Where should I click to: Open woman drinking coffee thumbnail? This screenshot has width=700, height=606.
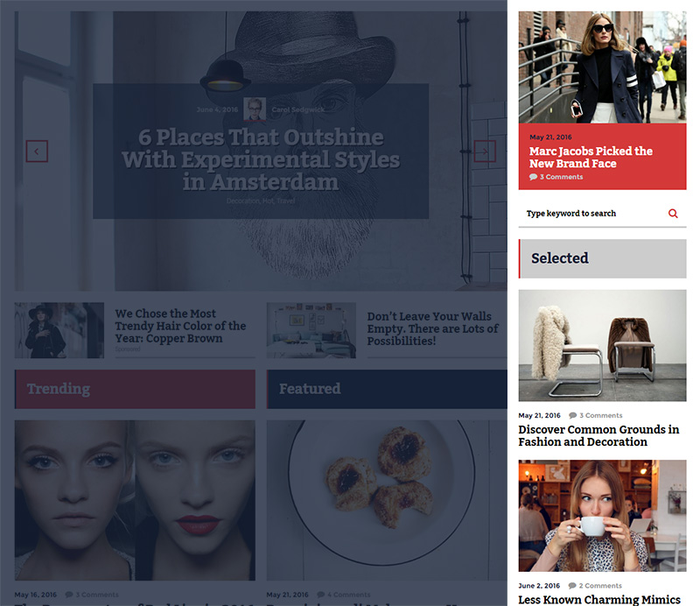602,516
